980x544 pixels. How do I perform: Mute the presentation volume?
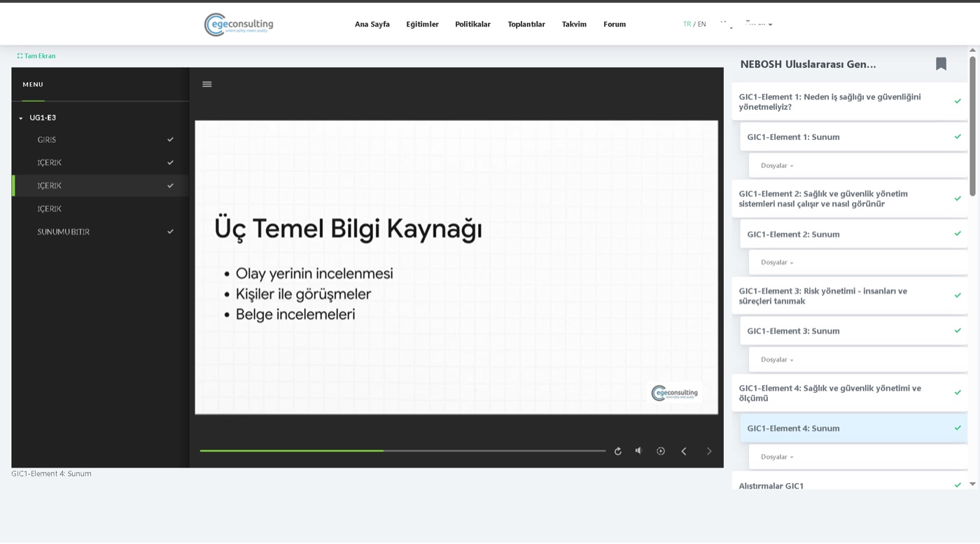pyautogui.click(x=638, y=450)
